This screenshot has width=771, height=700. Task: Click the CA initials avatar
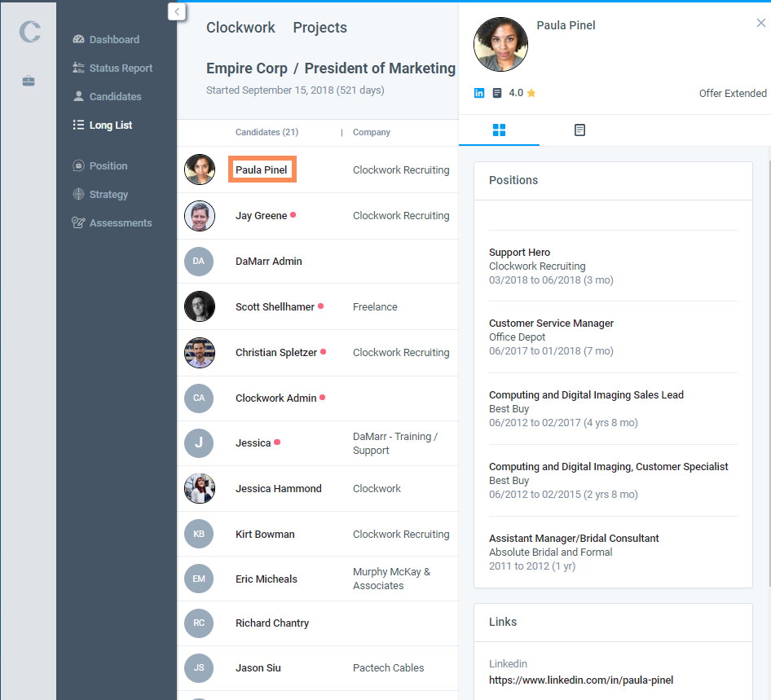pos(199,398)
